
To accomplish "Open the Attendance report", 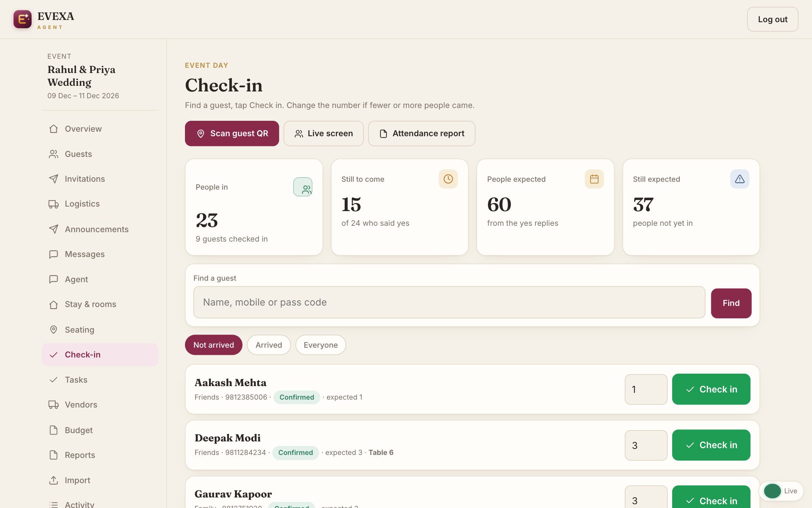I will (422, 134).
